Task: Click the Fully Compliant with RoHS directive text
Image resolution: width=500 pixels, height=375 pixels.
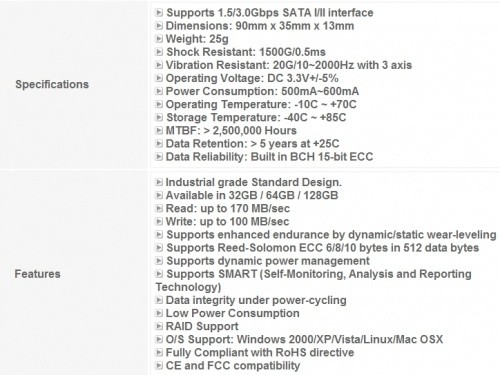Action: point(260,352)
